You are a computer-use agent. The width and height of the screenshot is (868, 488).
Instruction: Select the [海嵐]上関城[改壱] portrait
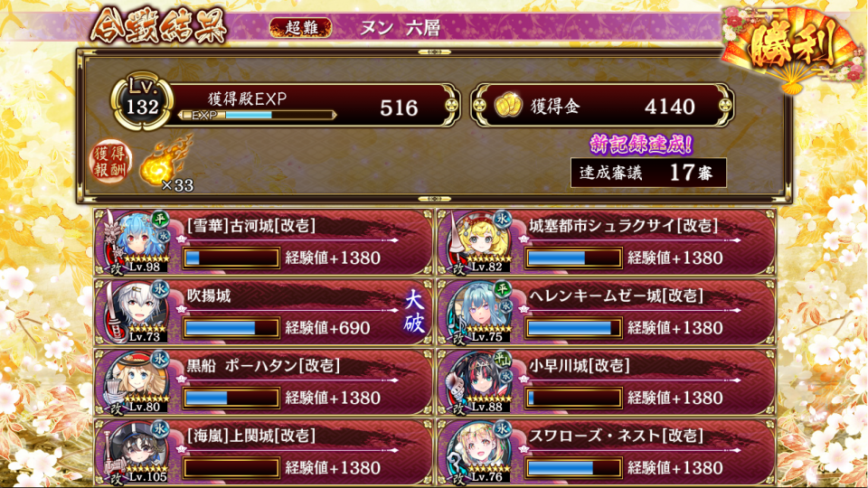(135, 453)
